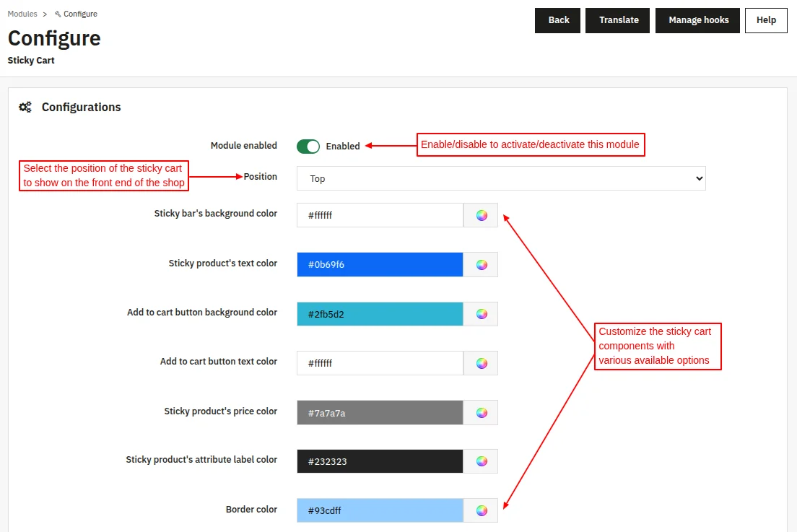
Task: Open color picker for Add to cart button text color
Action: point(481,363)
